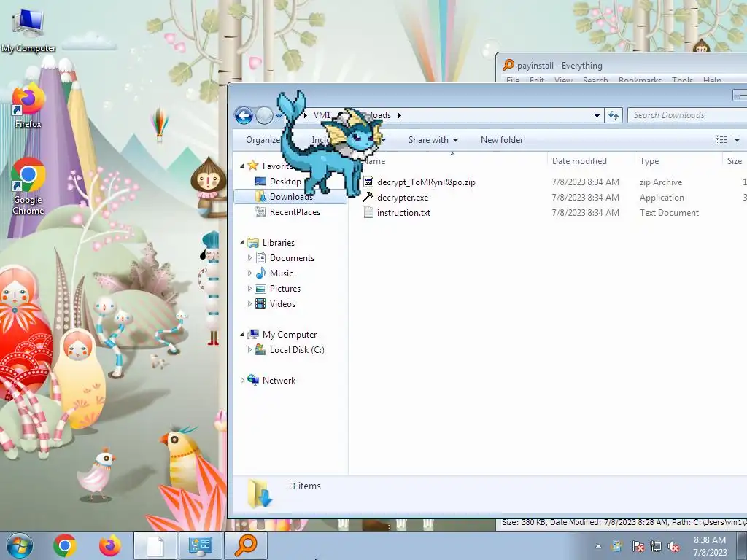Open the view options dropdown arrow

[x=737, y=139]
